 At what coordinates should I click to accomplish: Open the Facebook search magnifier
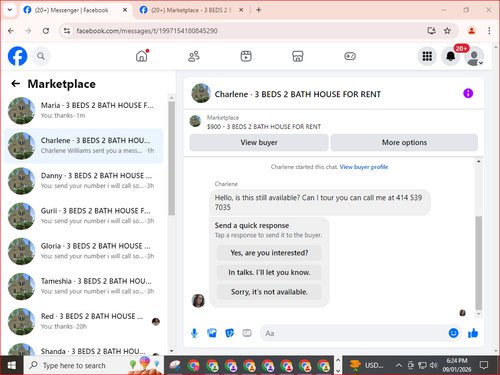point(41,56)
